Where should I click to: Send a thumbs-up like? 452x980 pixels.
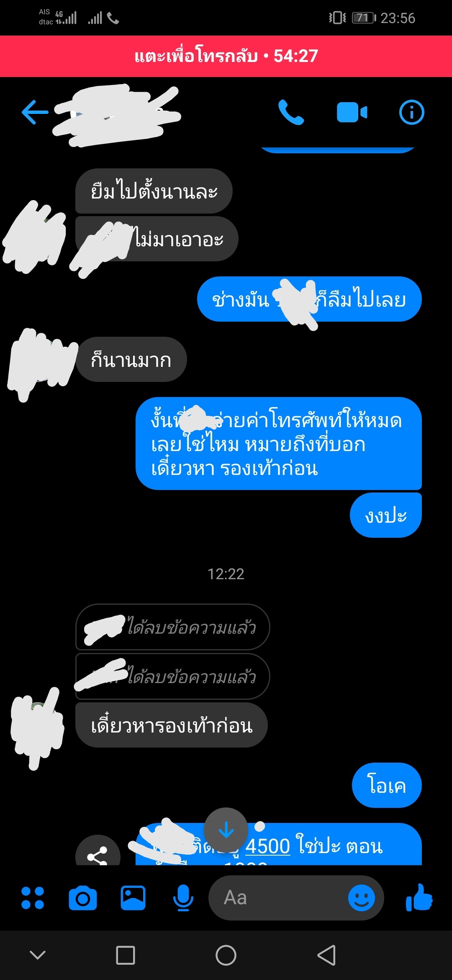click(419, 898)
